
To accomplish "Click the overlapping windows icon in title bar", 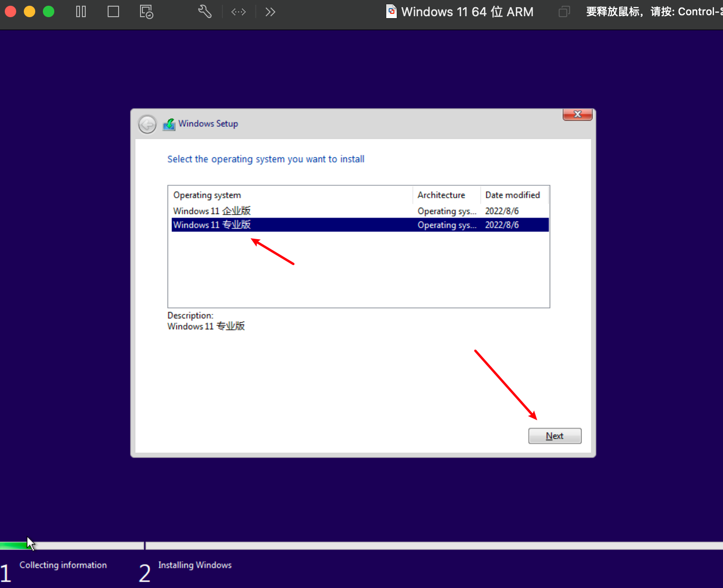I will click(x=564, y=11).
